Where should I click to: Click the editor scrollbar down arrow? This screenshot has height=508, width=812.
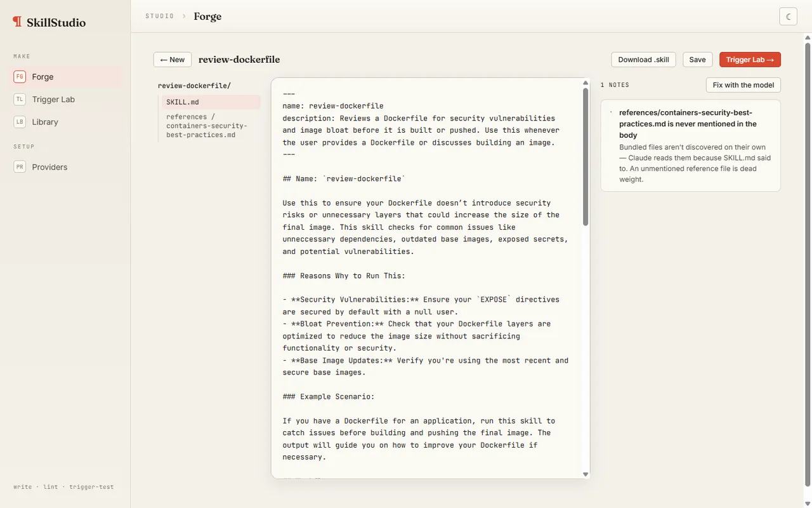coord(586,474)
